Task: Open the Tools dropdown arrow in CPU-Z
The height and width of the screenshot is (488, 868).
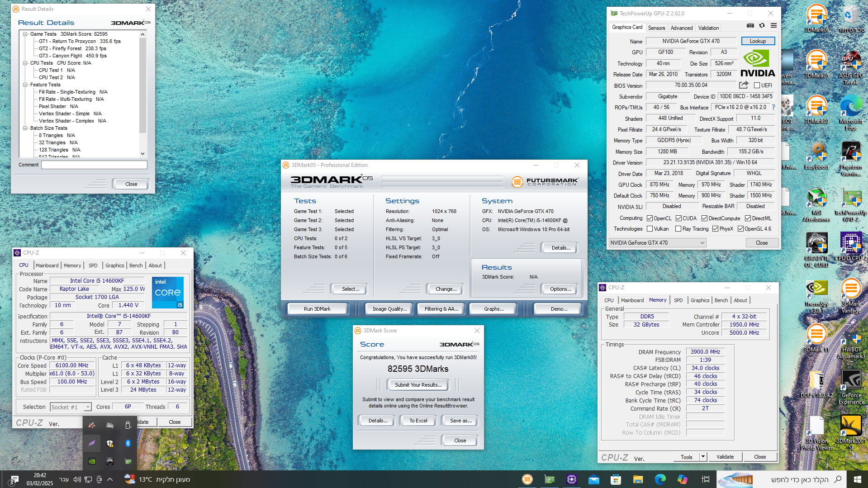Action: coord(703,457)
